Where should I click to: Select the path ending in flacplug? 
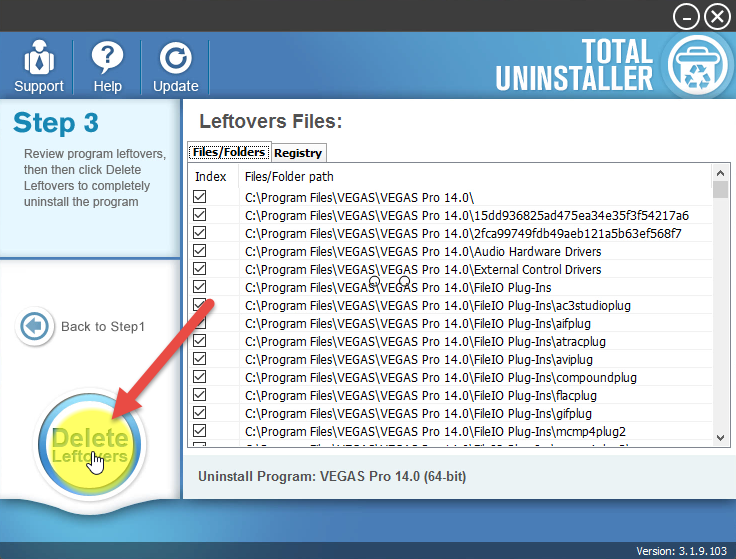(421, 396)
